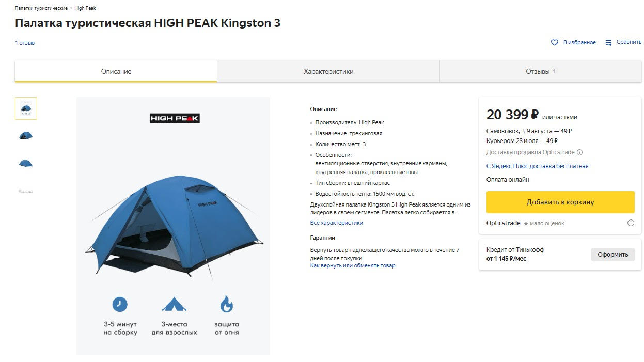644x362 pixels.
Task: Go to the Палатки туристические breadcrumb
Action: 41,8
